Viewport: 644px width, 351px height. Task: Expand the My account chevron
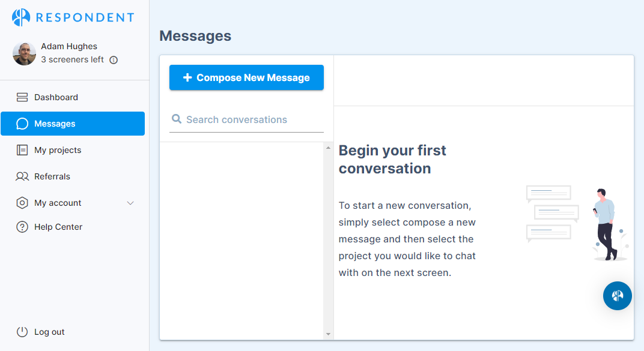(130, 203)
